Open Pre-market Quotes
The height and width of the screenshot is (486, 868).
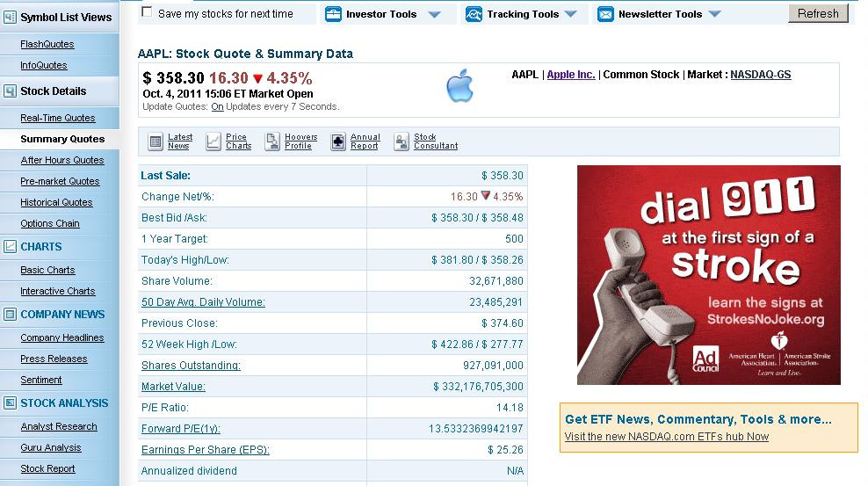point(60,181)
